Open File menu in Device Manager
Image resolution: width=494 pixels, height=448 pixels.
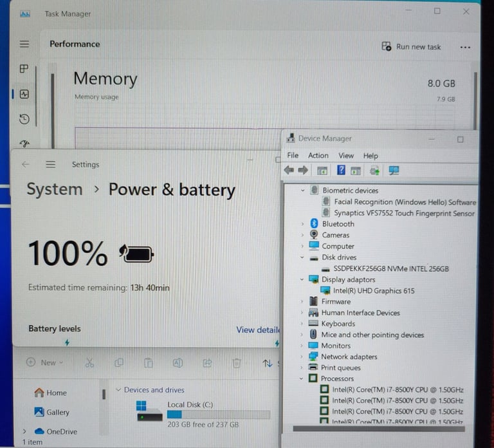pos(293,155)
